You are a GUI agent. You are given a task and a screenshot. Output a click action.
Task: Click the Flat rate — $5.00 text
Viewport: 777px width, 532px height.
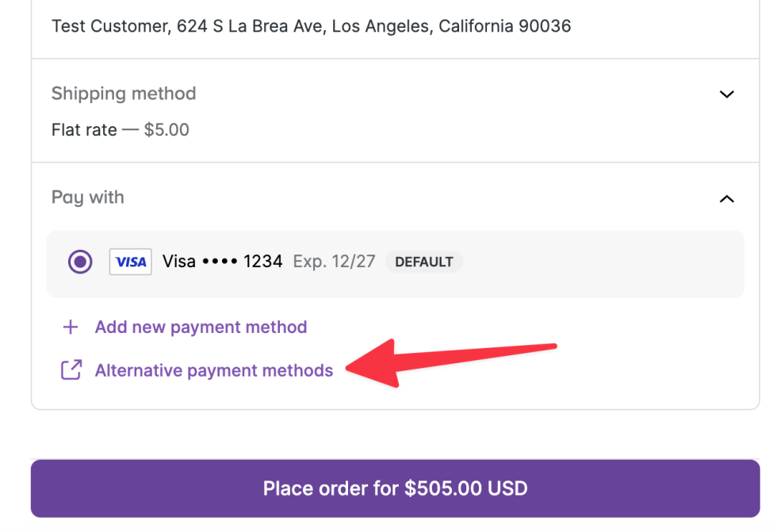click(x=121, y=130)
